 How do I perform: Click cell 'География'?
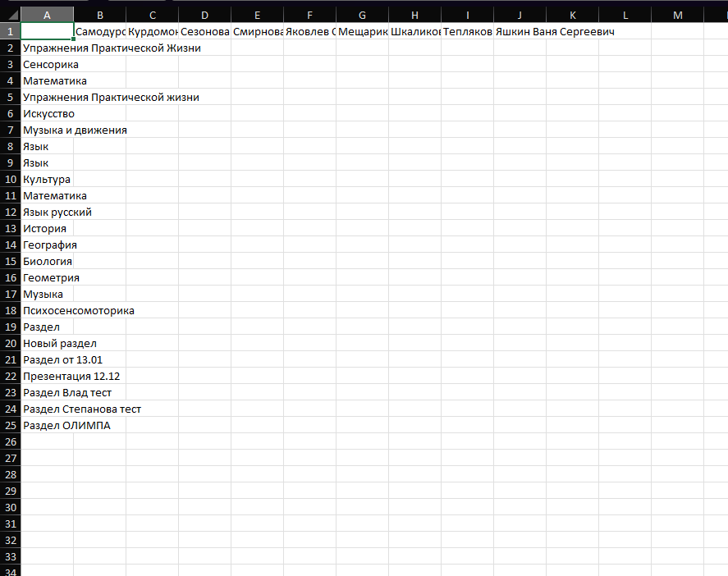pos(50,245)
